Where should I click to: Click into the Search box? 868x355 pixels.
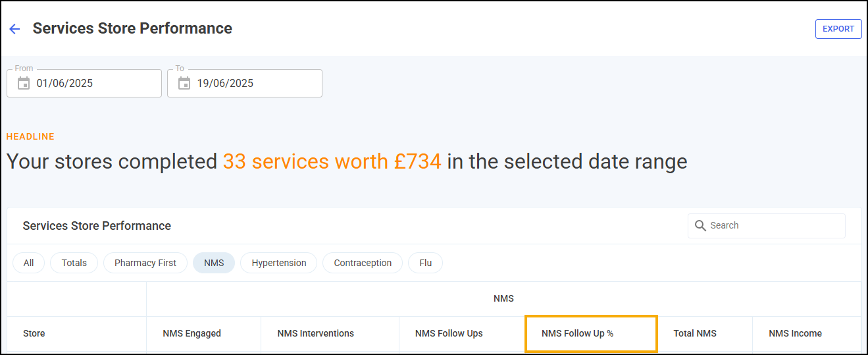coord(767,225)
